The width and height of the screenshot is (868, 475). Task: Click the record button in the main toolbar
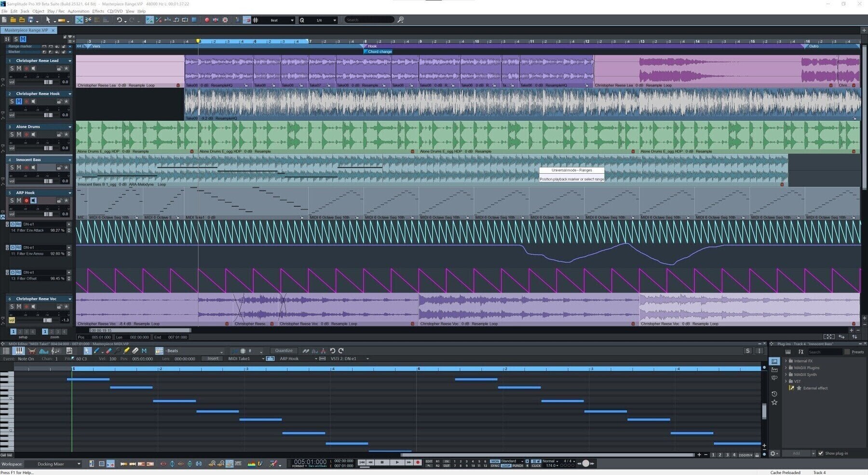click(207, 20)
